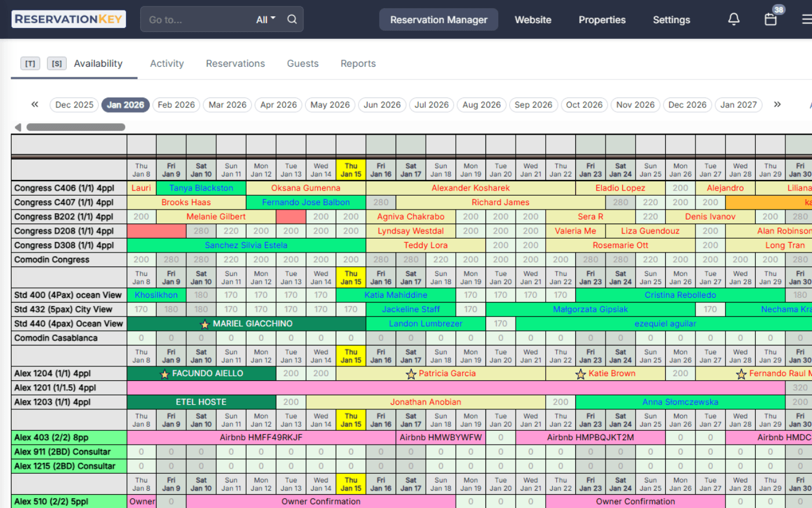The width and height of the screenshot is (812, 508).
Task: Click the double-left arrow before Dec 2025
Action: point(34,105)
